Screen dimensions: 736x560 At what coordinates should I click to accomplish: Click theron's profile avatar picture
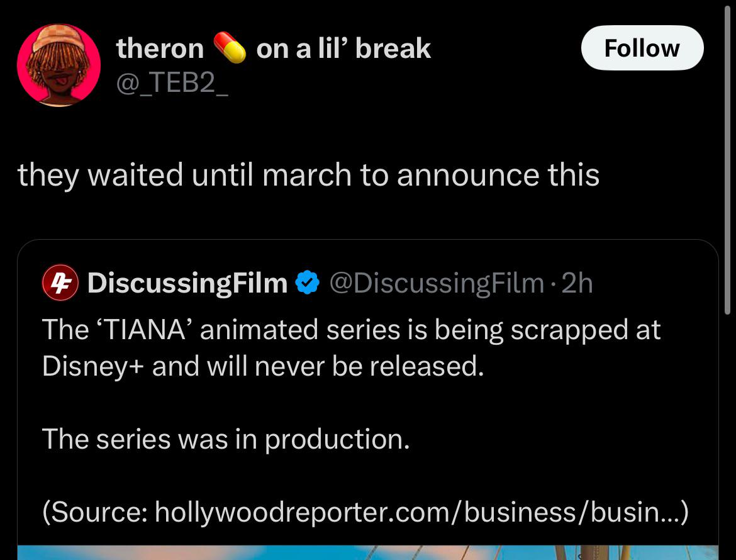click(x=58, y=65)
